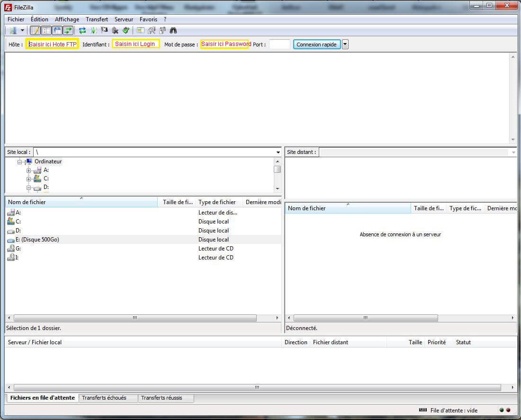Select the A: drive row icon in file list
This screenshot has width=521, height=420.
pyautogui.click(x=10, y=212)
